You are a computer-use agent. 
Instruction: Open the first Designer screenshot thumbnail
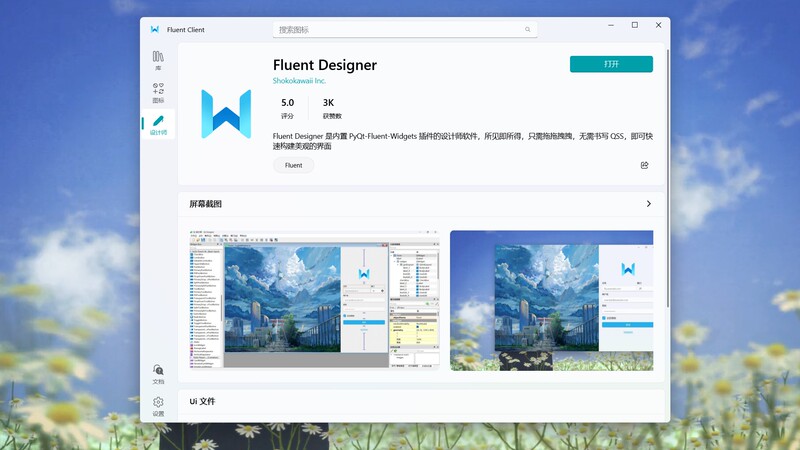(x=314, y=300)
